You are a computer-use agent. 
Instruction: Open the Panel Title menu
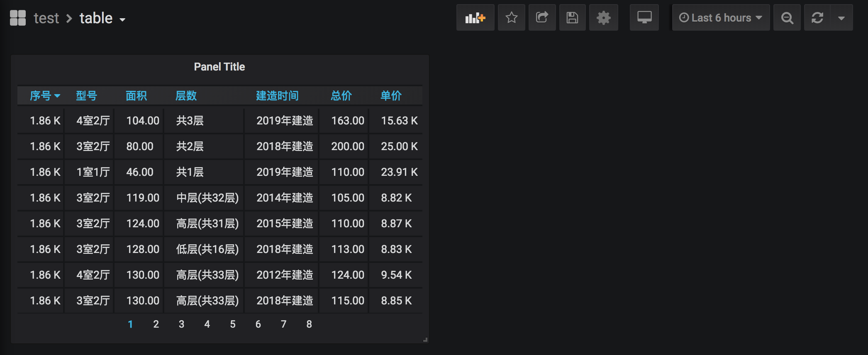(x=219, y=67)
